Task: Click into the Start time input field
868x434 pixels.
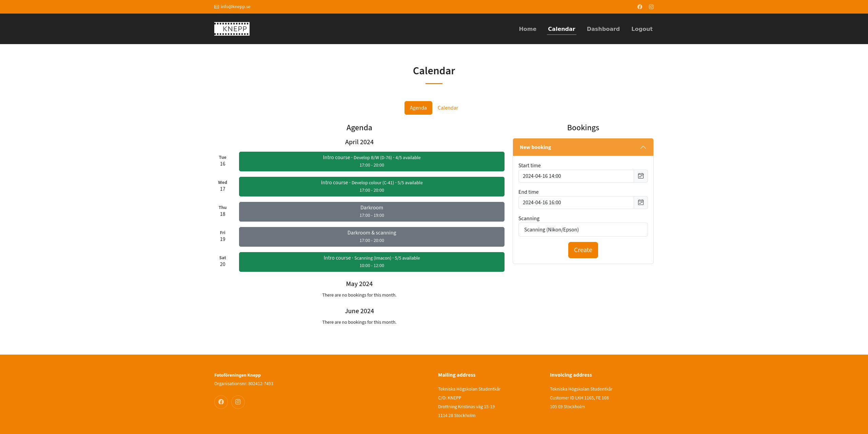Action: pyautogui.click(x=576, y=176)
